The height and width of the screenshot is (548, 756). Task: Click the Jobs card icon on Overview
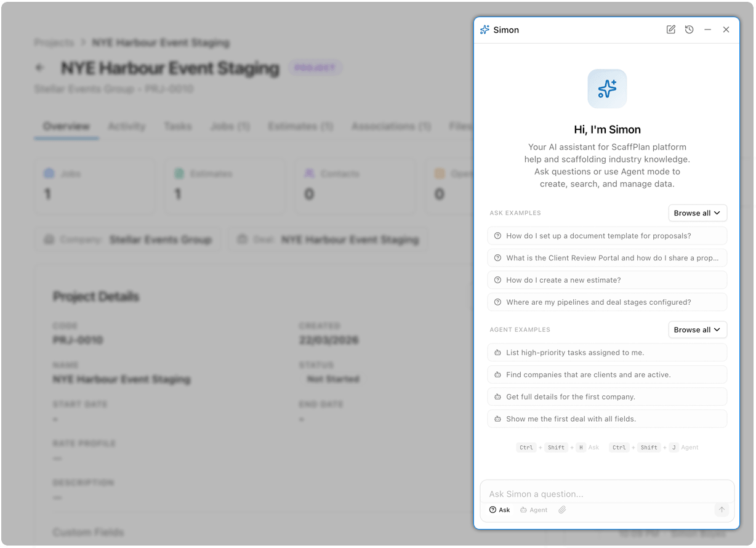point(50,174)
